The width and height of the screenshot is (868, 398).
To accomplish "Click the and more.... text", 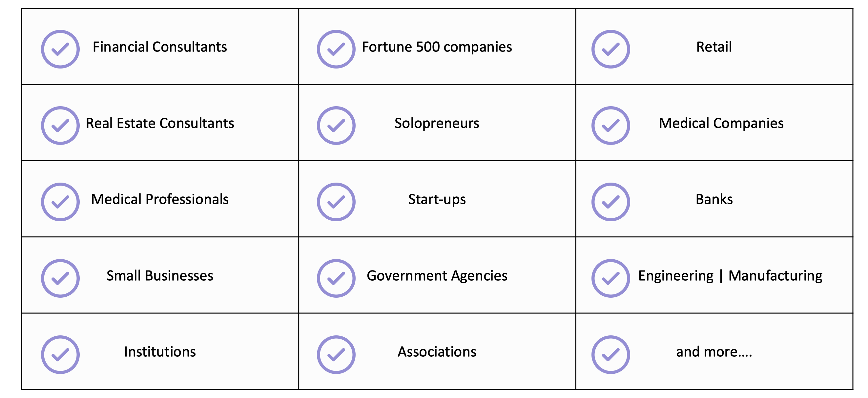I will click(714, 352).
